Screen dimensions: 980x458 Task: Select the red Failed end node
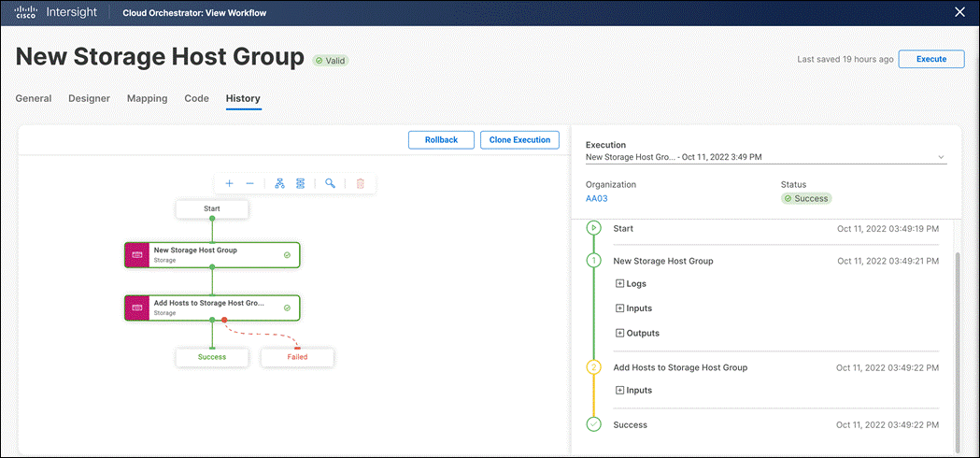click(x=297, y=357)
